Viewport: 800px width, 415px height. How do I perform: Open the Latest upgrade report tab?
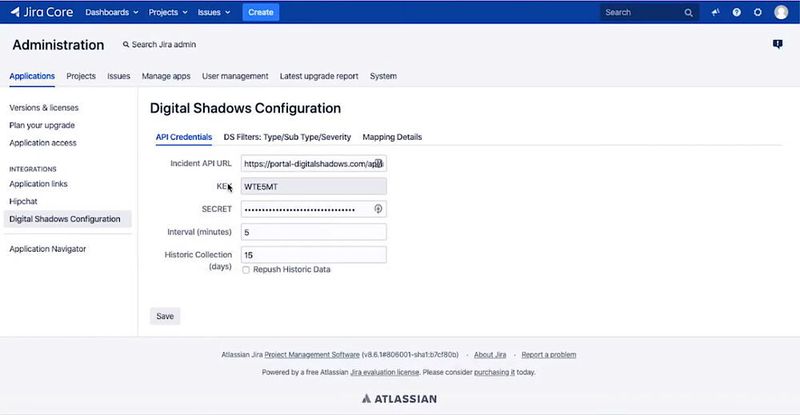pyautogui.click(x=319, y=76)
